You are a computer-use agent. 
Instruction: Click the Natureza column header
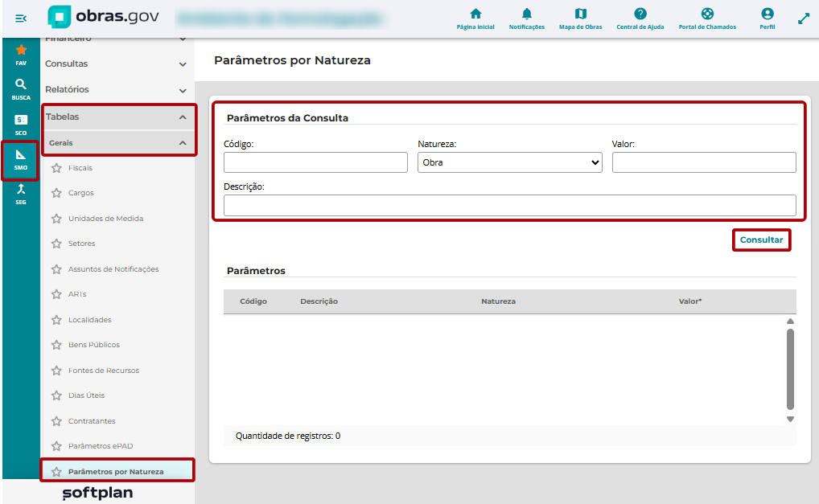click(498, 301)
